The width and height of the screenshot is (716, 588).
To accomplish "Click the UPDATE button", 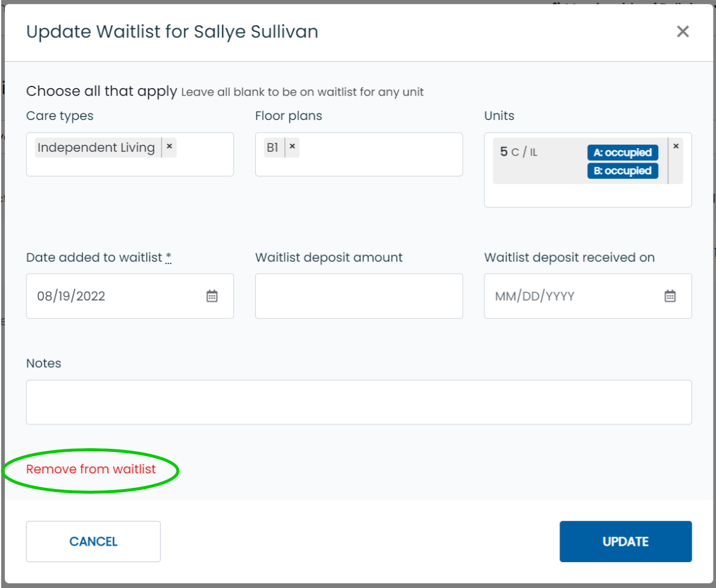I will [x=625, y=541].
